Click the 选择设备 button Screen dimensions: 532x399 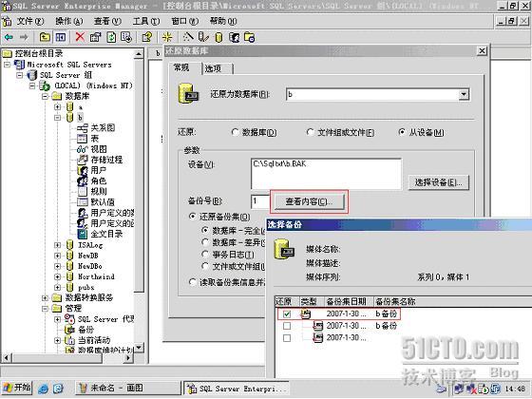tap(438, 182)
